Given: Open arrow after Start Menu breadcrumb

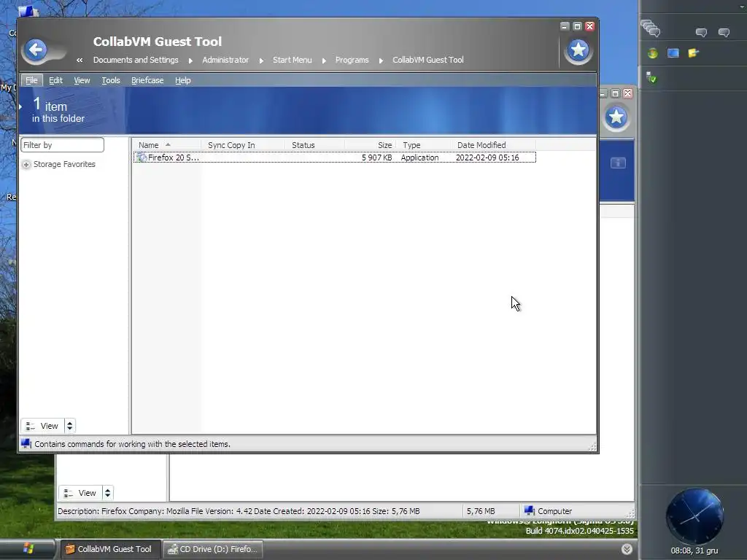Looking at the screenshot, I should 324,61.
